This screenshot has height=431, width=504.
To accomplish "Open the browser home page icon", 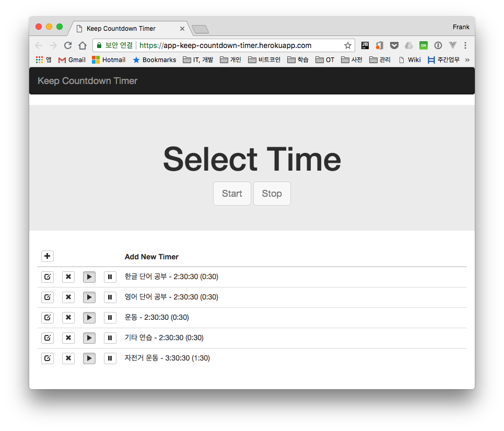I will 83,45.
